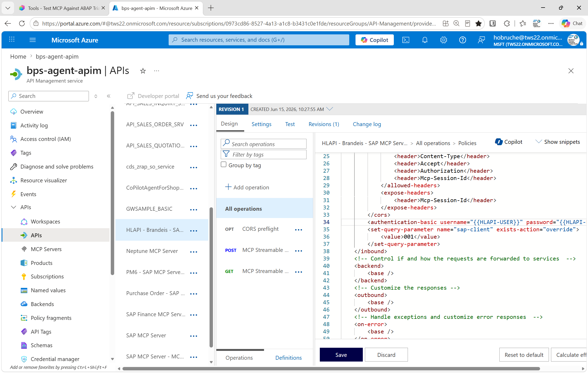Open the Azure portal hamburger menu
The image size is (588, 373).
coord(33,40)
